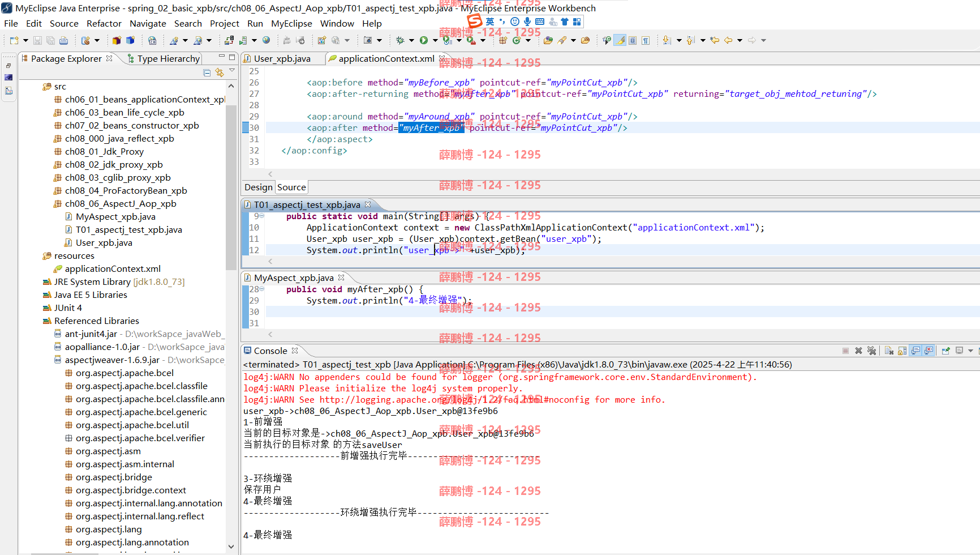The image size is (980, 555).
Task: Click the Sogou input method logo
Action: [x=475, y=22]
